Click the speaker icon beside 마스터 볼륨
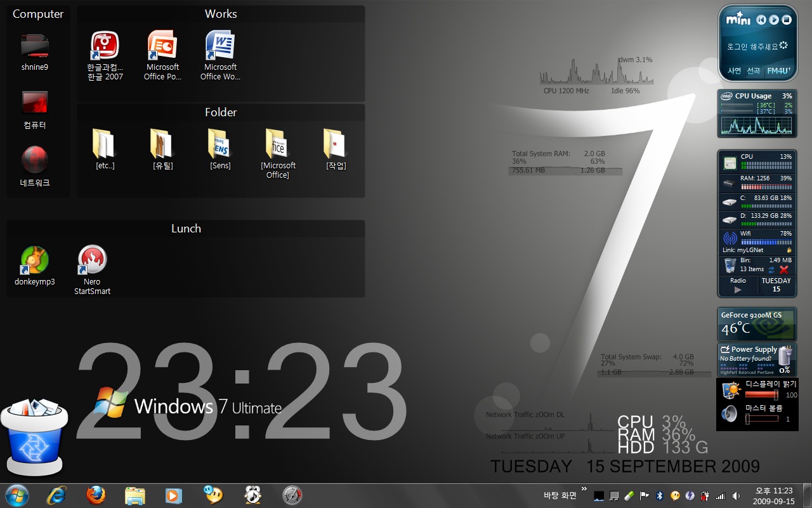 pyautogui.click(x=730, y=414)
